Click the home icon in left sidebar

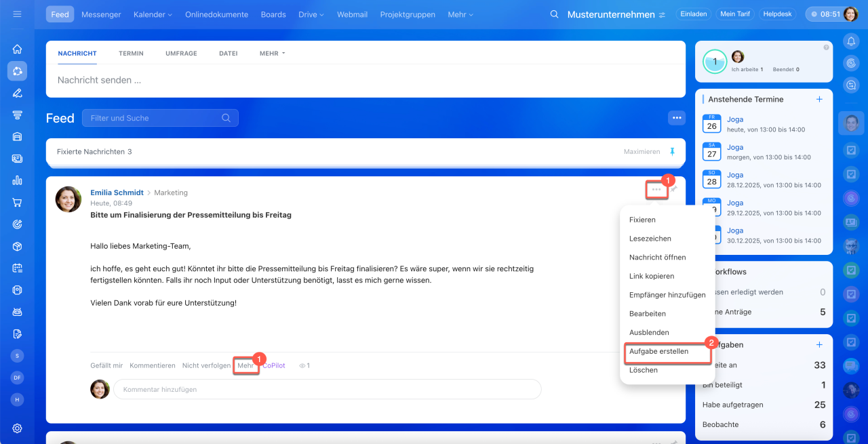coord(17,49)
